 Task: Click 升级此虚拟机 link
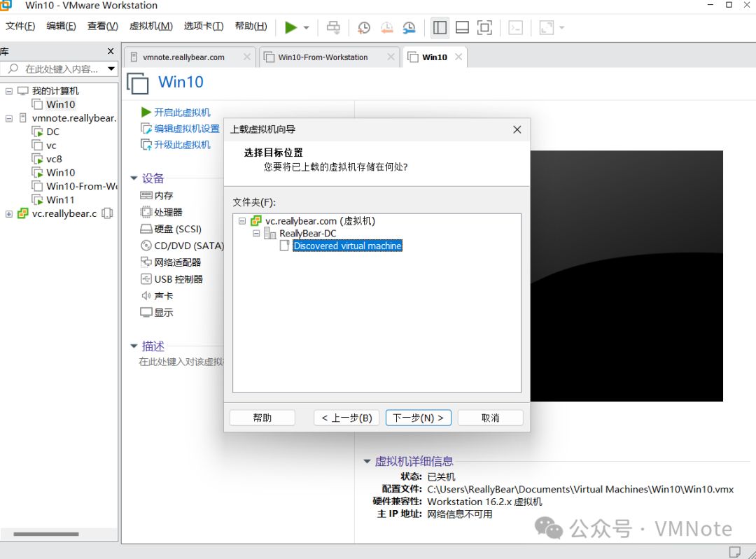(182, 145)
